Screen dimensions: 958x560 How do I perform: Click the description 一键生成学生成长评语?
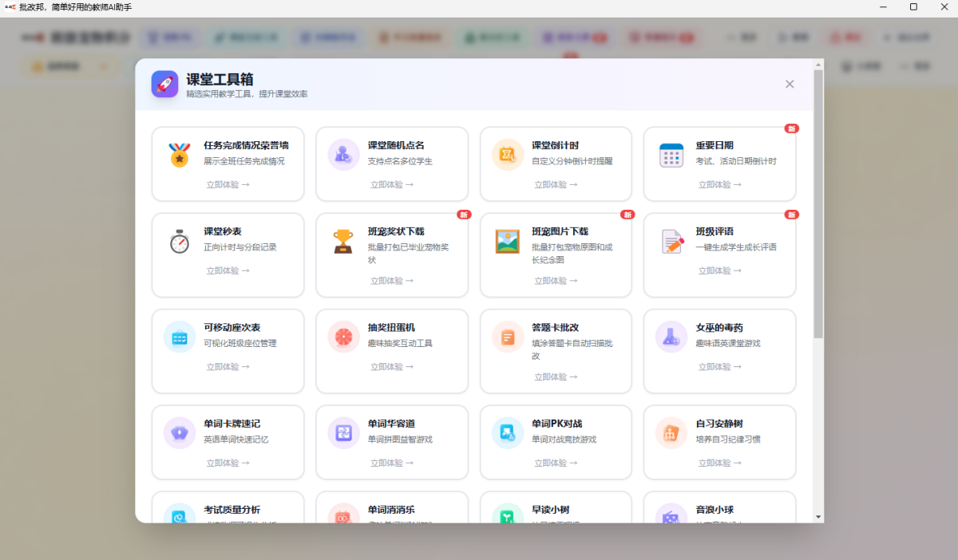tap(736, 247)
